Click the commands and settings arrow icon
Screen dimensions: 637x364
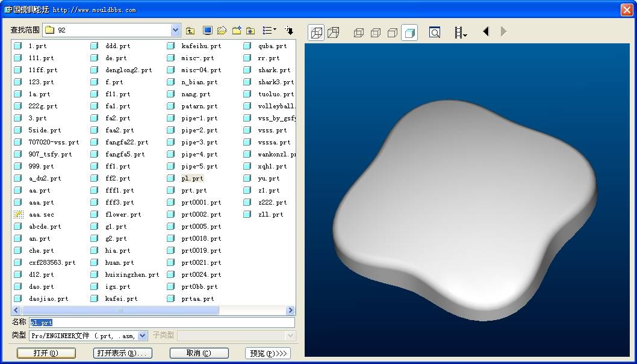click(x=289, y=31)
